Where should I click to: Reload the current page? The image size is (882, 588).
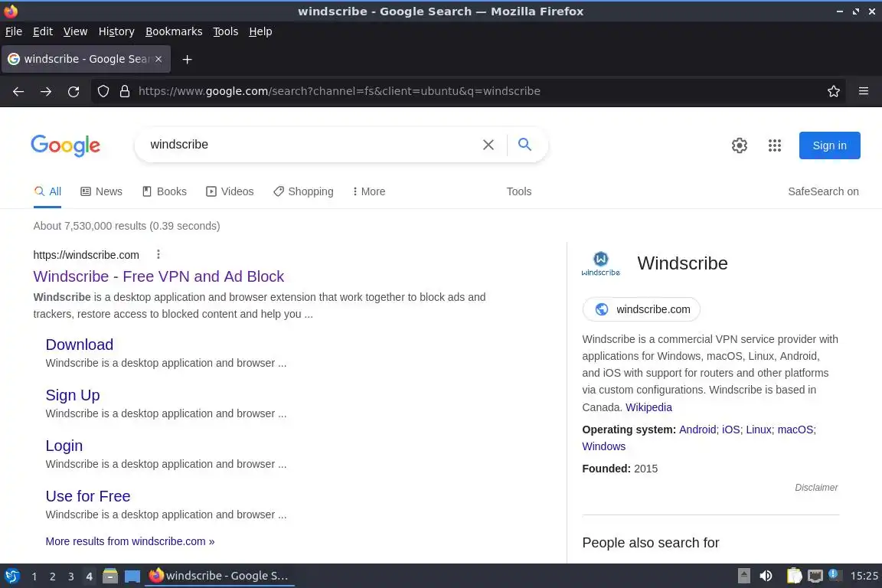click(73, 91)
